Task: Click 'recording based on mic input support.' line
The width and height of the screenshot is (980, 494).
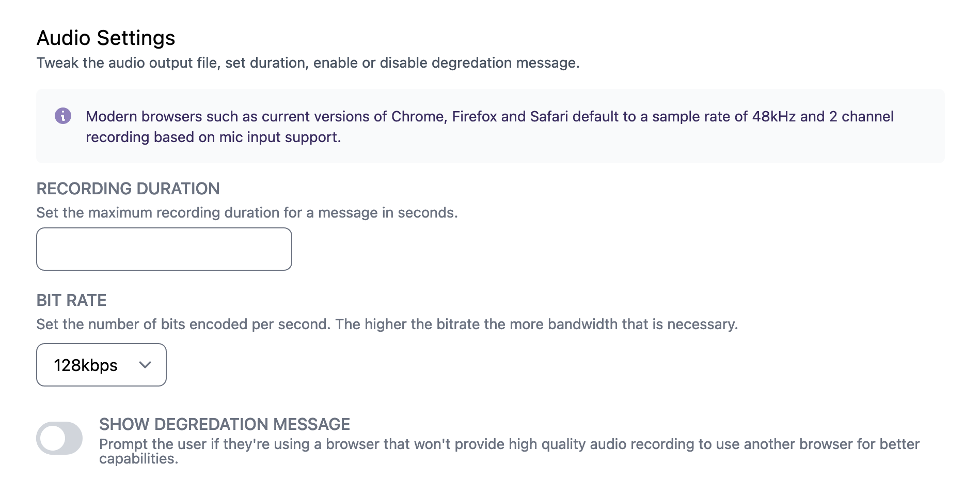Action: coord(213,137)
